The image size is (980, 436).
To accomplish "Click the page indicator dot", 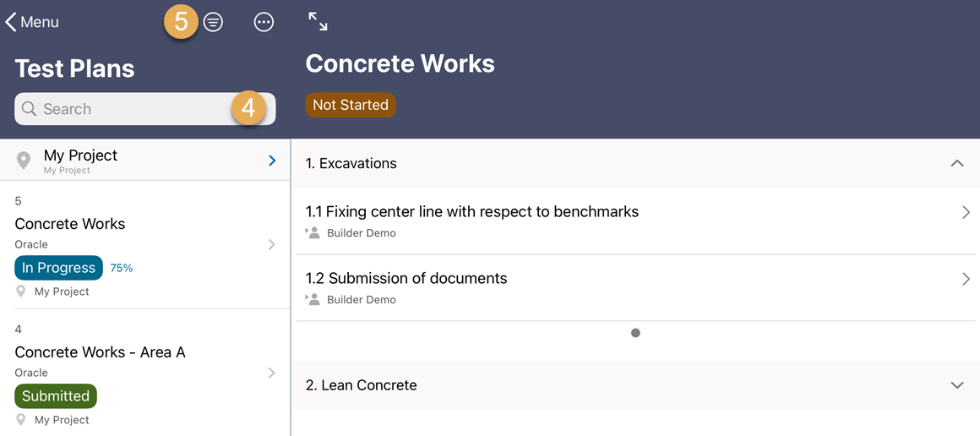I will [635, 333].
